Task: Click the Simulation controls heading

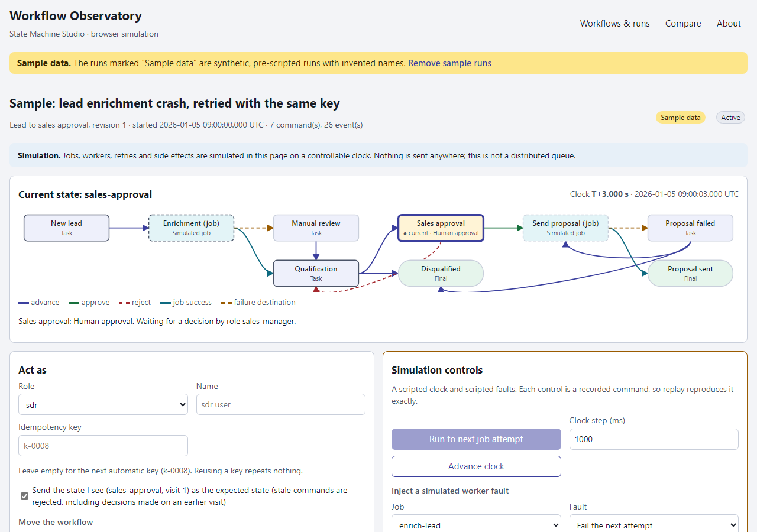Action: (437, 370)
